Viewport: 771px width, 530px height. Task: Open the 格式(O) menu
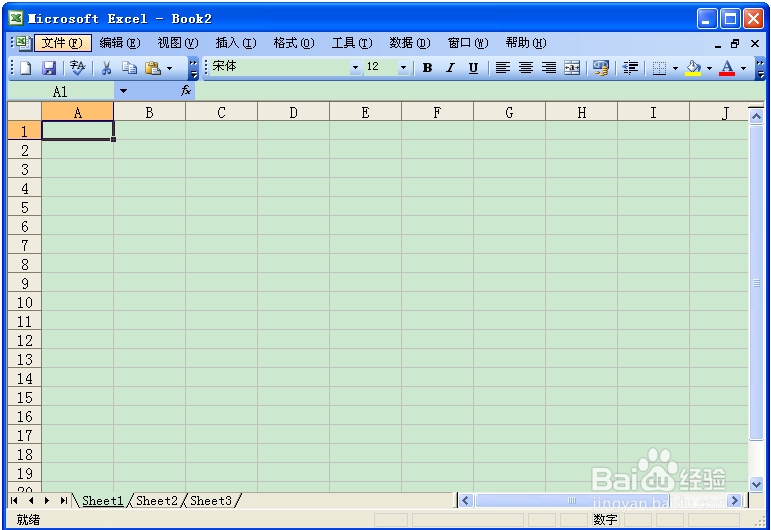[294, 43]
